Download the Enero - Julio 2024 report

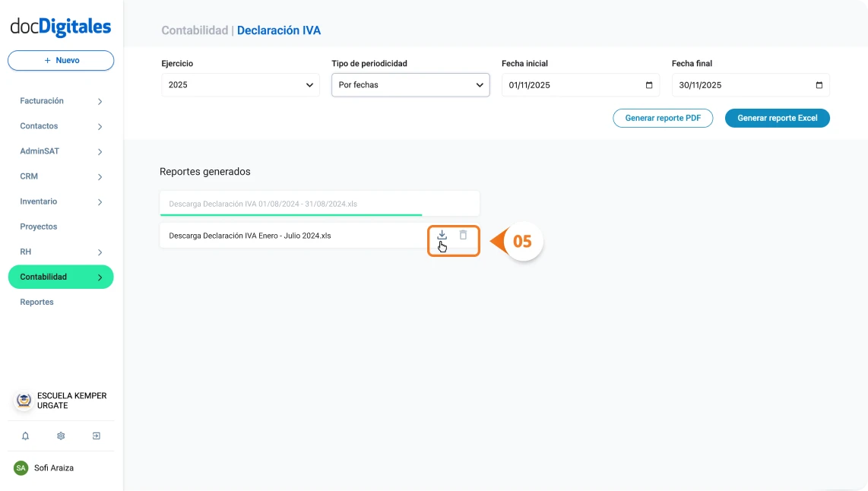click(442, 236)
